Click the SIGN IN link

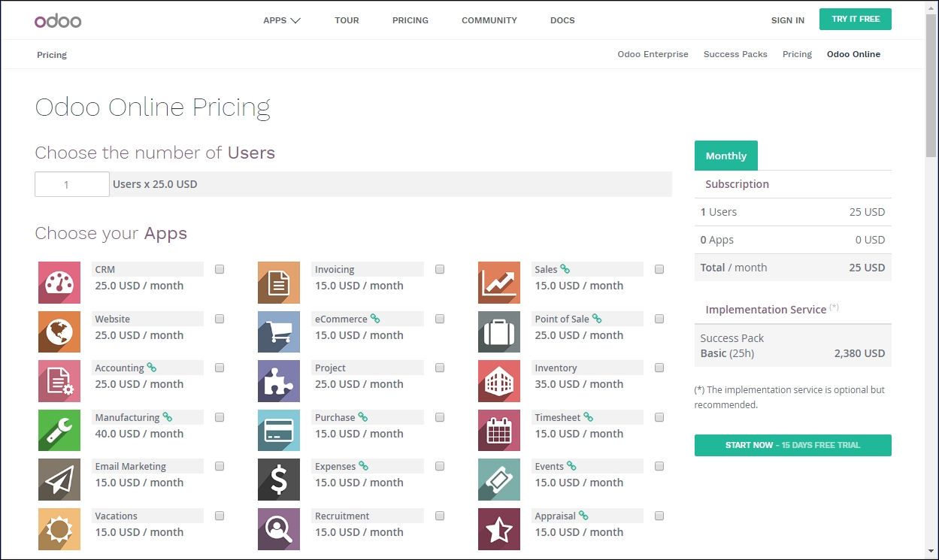[x=788, y=20]
